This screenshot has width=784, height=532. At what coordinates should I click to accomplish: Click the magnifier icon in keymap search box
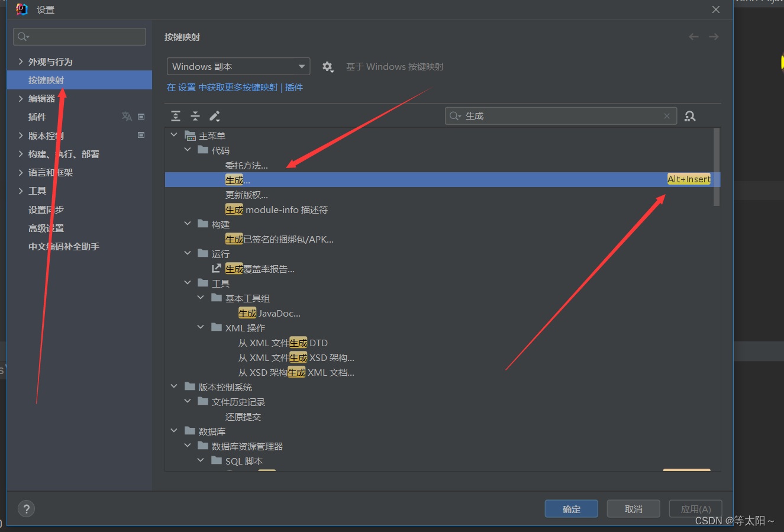[x=455, y=116]
